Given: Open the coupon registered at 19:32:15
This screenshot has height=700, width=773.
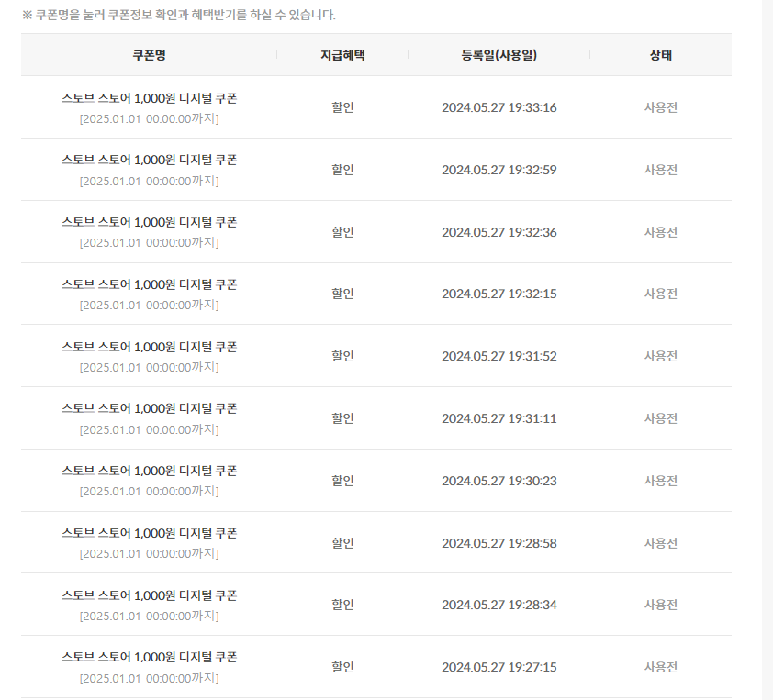Looking at the screenshot, I should [149, 284].
